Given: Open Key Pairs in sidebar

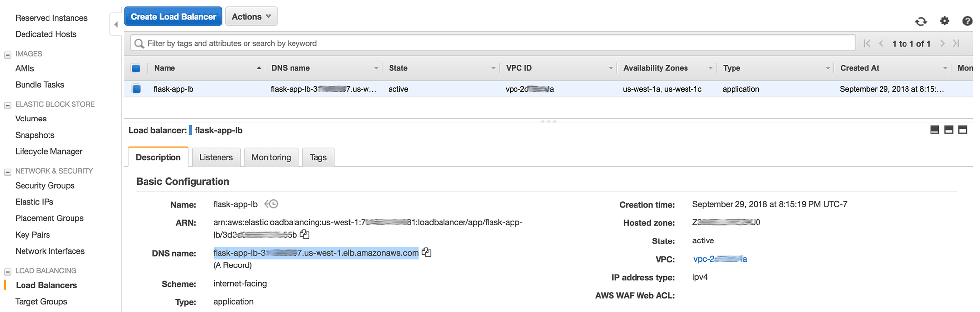Looking at the screenshot, I should click(33, 235).
